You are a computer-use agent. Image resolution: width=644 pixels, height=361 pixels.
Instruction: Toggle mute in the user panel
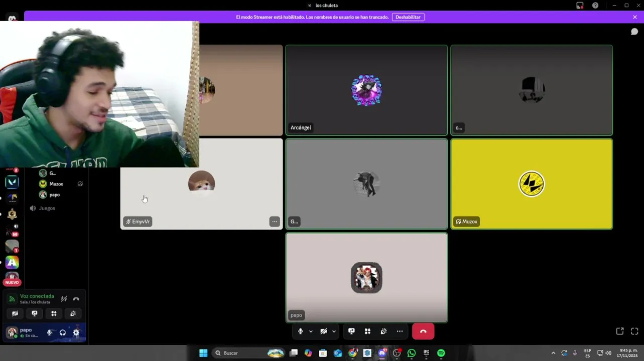49,332
